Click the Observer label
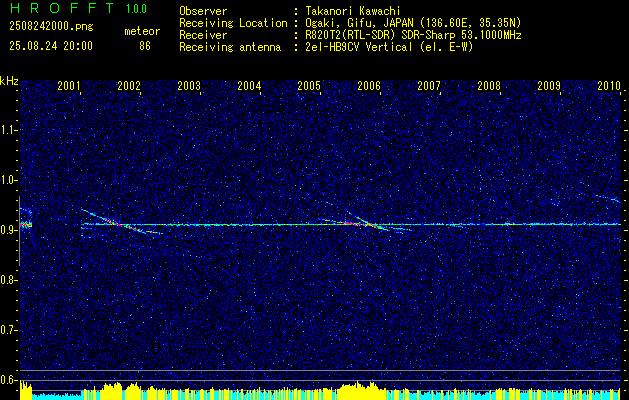This screenshot has width=629, height=400. (x=203, y=11)
